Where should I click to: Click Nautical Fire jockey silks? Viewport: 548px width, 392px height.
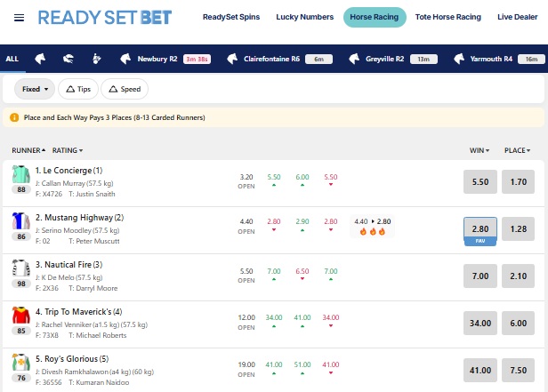21,268
